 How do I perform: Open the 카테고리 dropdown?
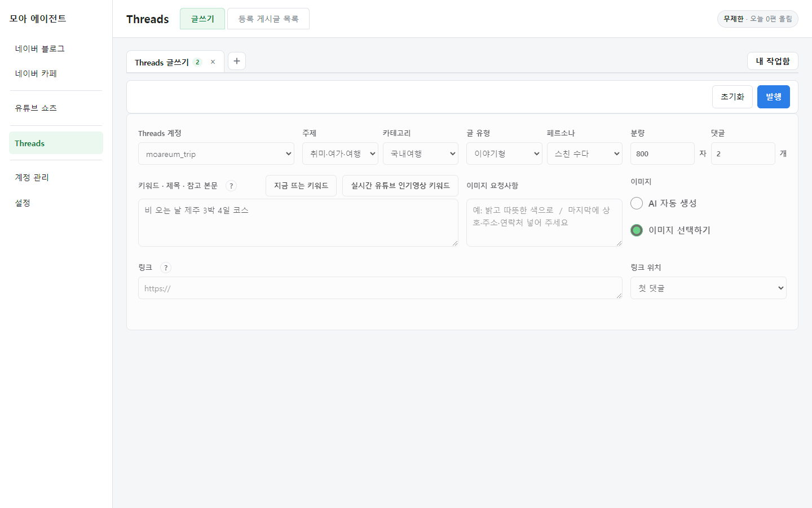coord(421,154)
